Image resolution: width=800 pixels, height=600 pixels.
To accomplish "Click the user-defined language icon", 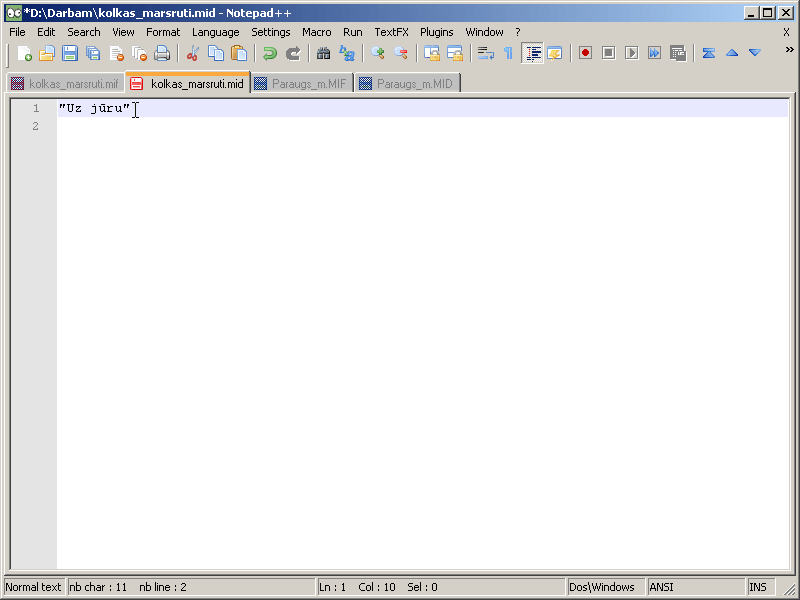I will (555, 53).
